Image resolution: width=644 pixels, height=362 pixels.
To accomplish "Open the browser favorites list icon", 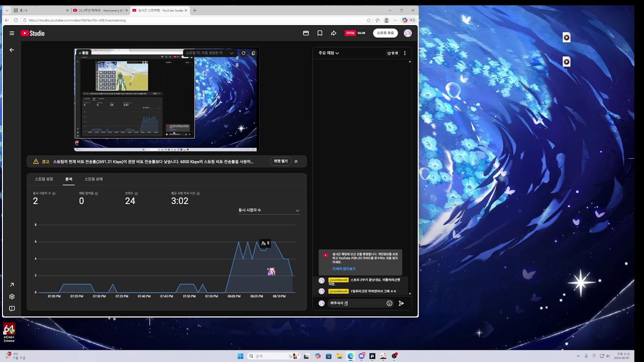I will 377,20.
